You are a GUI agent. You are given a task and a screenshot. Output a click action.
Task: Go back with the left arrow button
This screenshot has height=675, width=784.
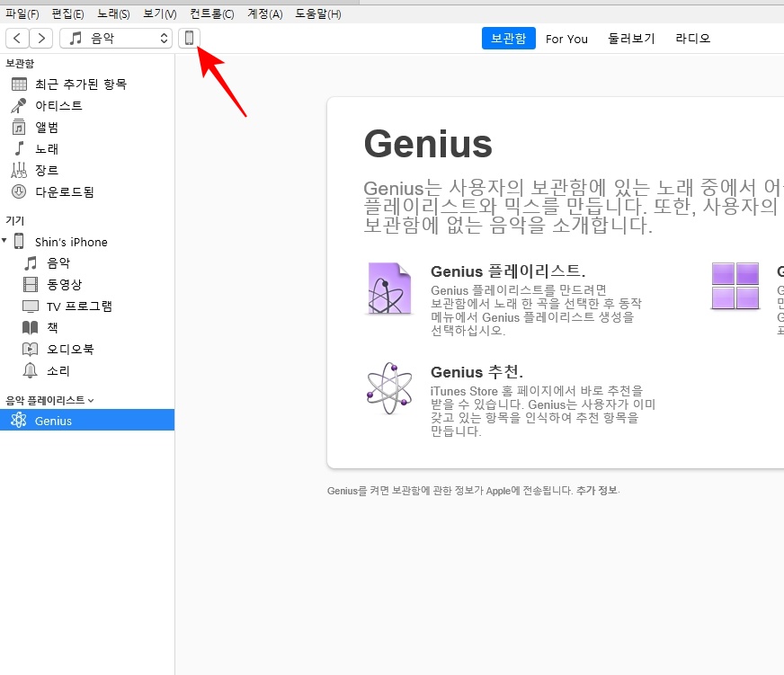pyautogui.click(x=17, y=38)
